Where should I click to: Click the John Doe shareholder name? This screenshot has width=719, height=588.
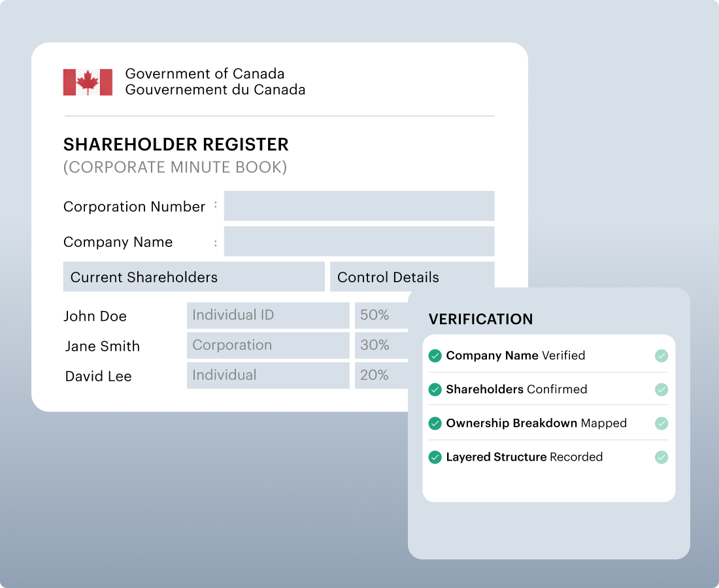pyautogui.click(x=95, y=316)
